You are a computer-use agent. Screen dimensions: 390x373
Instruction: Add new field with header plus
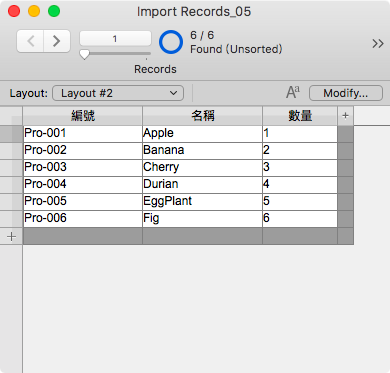click(345, 116)
